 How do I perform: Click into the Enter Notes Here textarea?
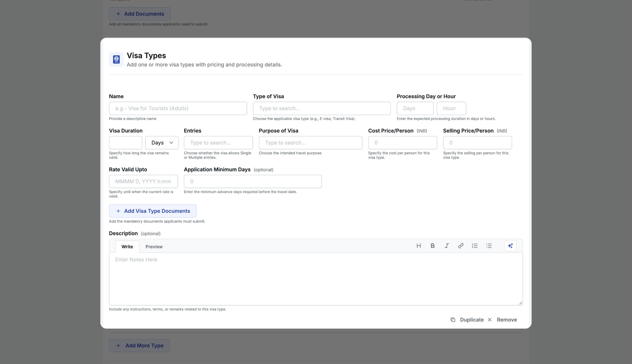316,279
